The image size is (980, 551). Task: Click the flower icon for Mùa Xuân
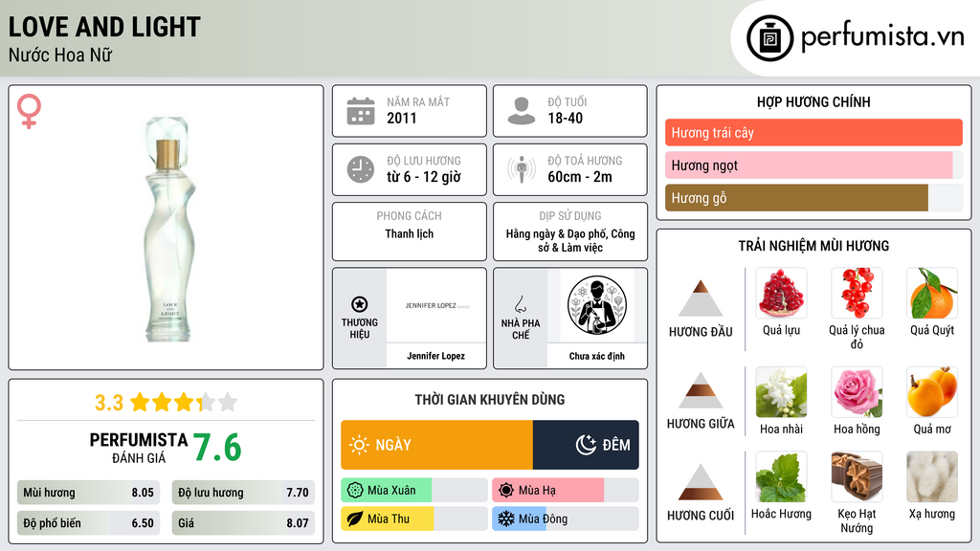coord(355,491)
